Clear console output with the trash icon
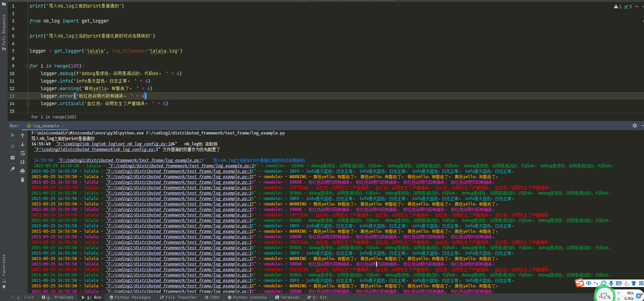Image resolution: width=644 pixels, height=301 pixels. tap(23, 180)
